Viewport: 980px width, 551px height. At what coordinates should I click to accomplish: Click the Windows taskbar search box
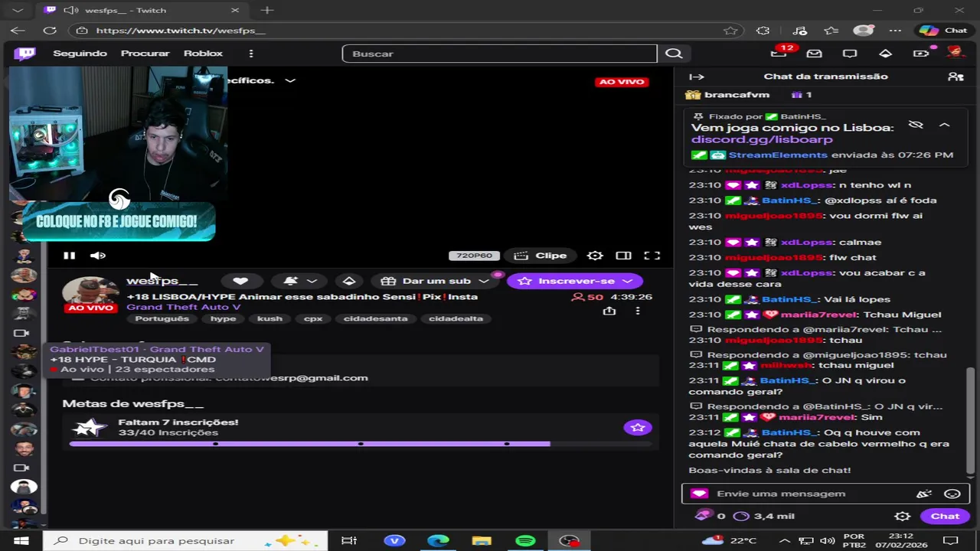[x=185, y=541]
